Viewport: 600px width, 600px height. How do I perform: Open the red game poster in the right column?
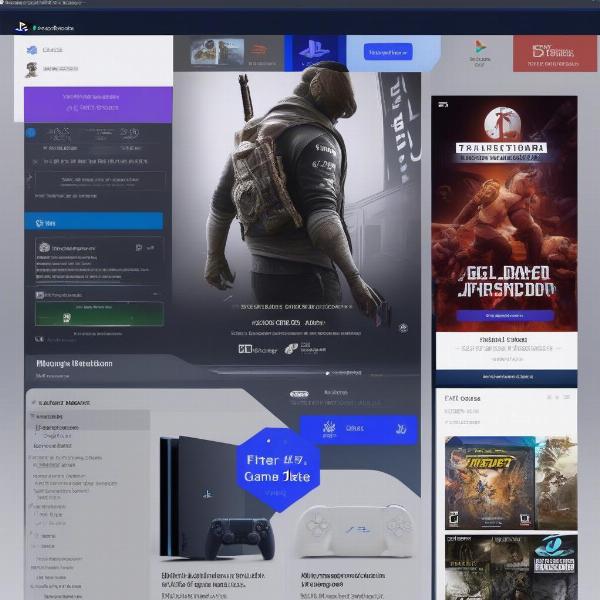(x=504, y=214)
